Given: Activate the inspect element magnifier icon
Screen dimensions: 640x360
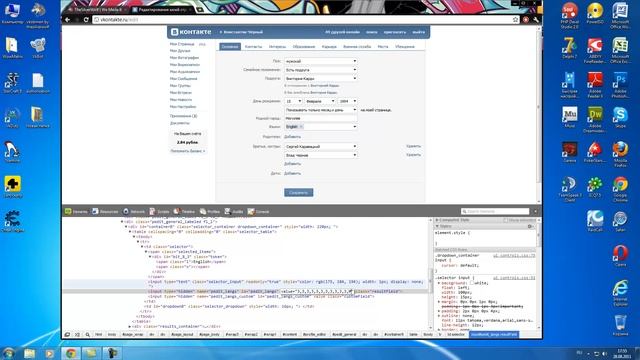Looking at the screenshot, I should pos(87,334).
